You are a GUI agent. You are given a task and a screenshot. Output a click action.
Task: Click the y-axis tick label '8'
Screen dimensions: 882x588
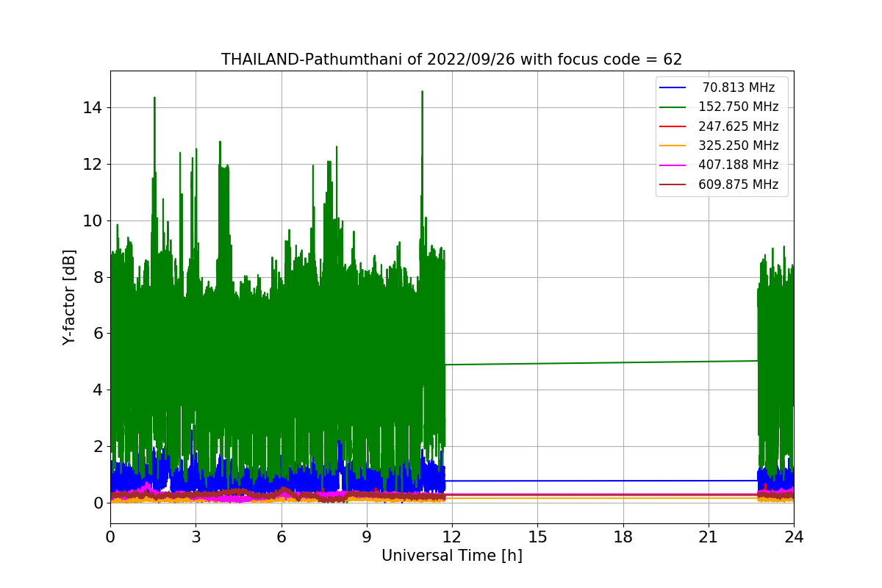point(99,277)
